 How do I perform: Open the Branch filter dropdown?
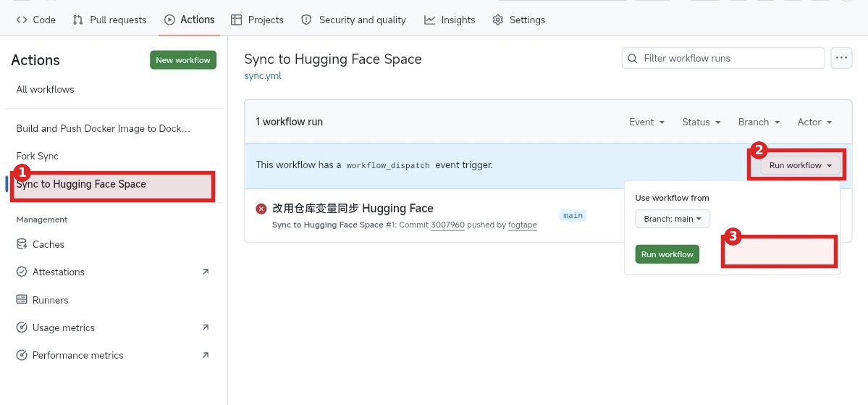click(759, 122)
